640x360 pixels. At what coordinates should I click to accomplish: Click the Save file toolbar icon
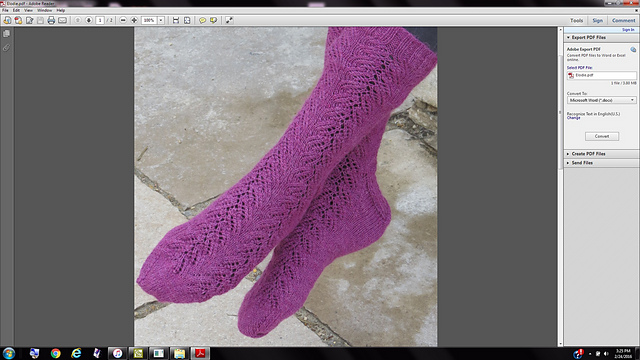click(40, 20)
